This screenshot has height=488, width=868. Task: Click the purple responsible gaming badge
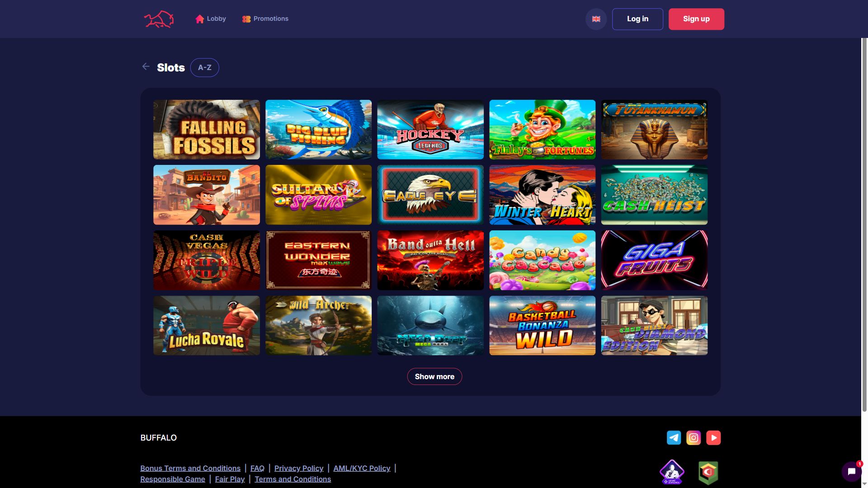pos(672,472)
